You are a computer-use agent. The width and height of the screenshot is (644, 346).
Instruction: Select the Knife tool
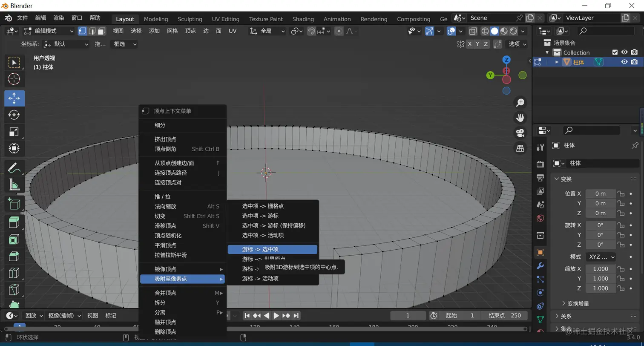[x=14, y=290]
